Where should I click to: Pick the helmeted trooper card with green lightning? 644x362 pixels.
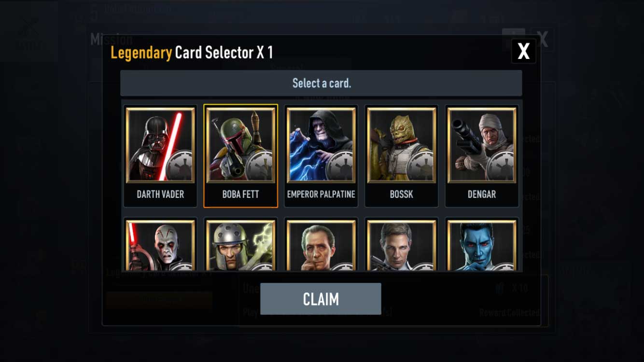[240, 244]
